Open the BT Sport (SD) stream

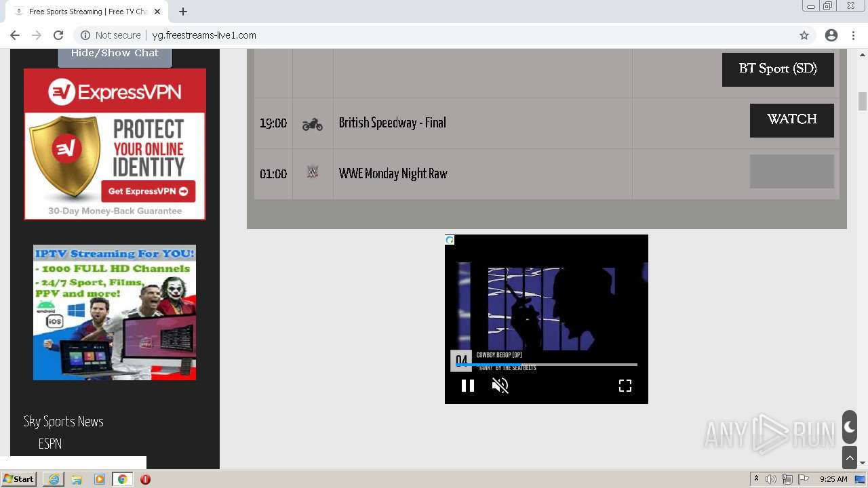(x=778, y=69)
